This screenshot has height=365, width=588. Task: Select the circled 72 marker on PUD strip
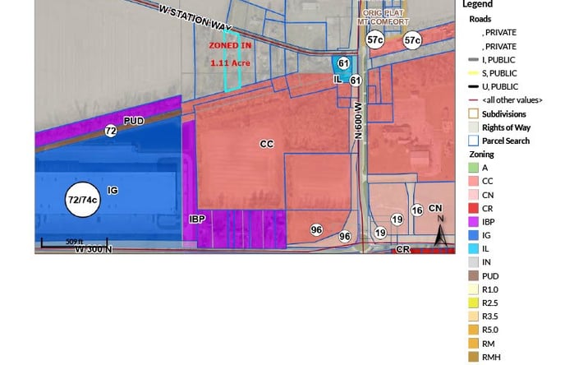pyautogui.click(x=111, y=131)
